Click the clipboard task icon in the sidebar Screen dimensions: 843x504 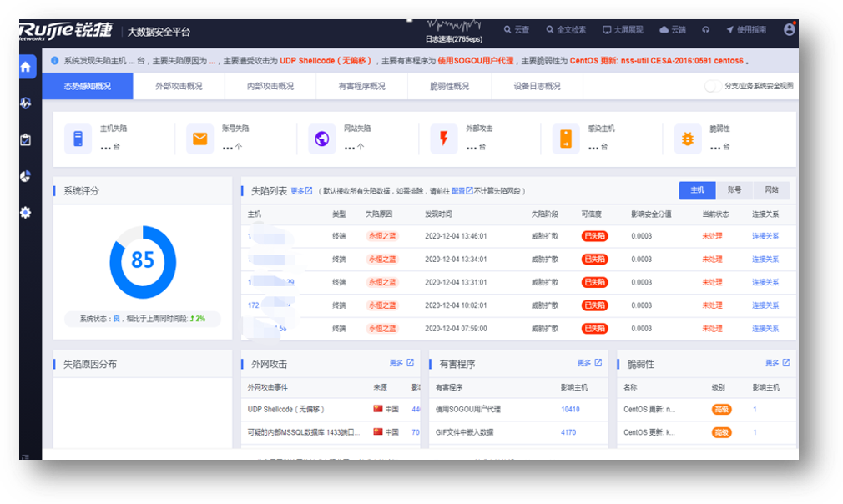pyautogui.click(x=26, y=139)
